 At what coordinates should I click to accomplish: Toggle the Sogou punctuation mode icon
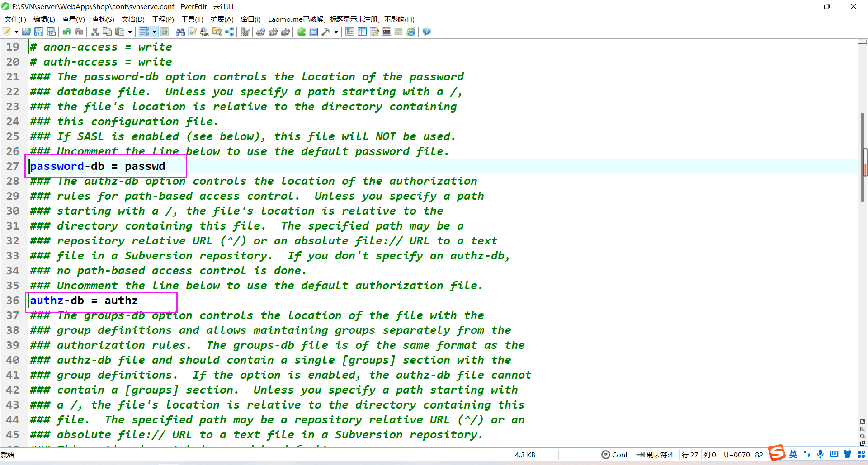pos(807,454)
